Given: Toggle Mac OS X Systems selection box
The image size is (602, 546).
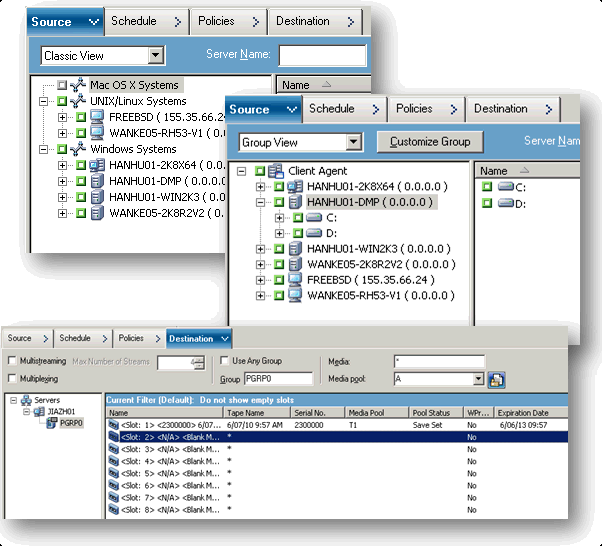Looking at the screenshot, I should (x=62, y=85).
